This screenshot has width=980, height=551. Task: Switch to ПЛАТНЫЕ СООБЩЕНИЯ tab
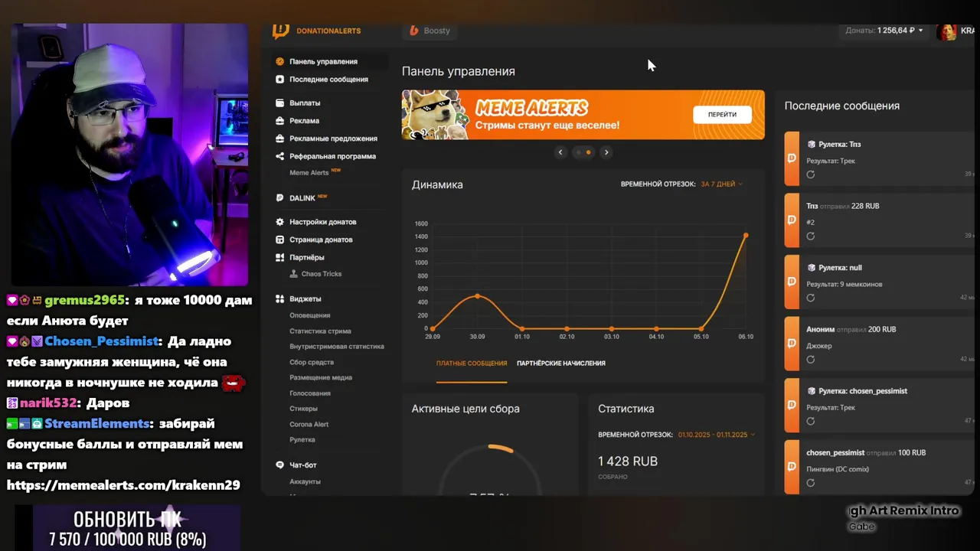point(472,364)
